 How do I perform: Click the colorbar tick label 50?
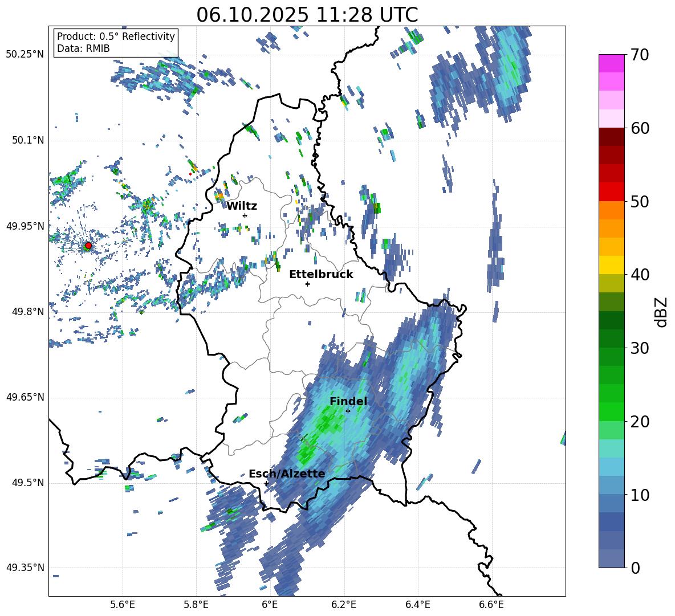pos(640,201)
